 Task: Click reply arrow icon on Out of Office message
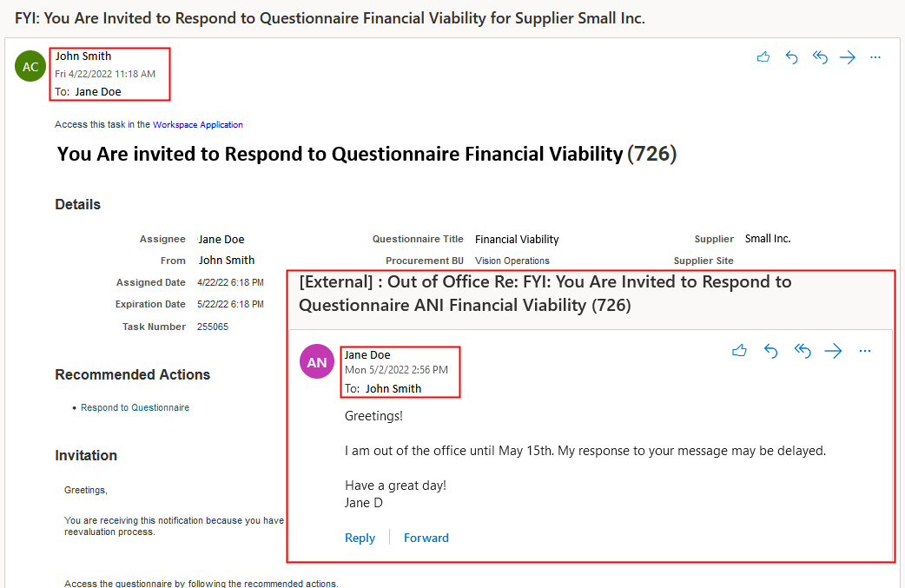click(770, 351)
